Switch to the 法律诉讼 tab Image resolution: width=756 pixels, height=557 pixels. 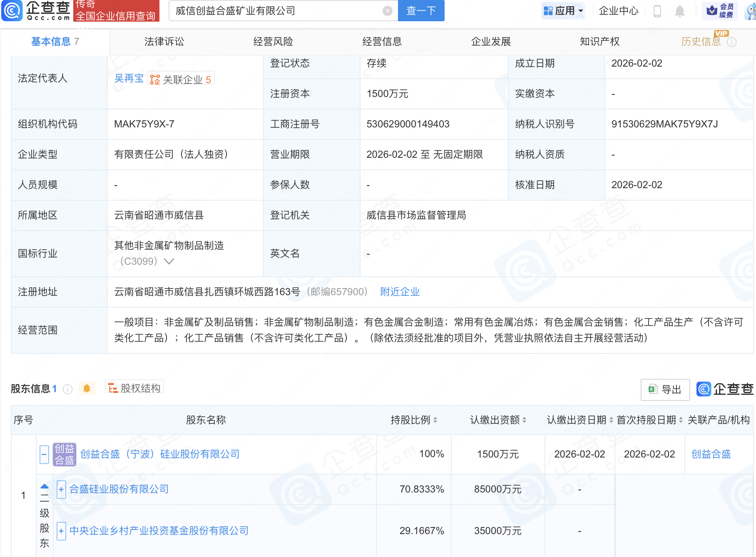pyautogui.click(x=164, y=42)
